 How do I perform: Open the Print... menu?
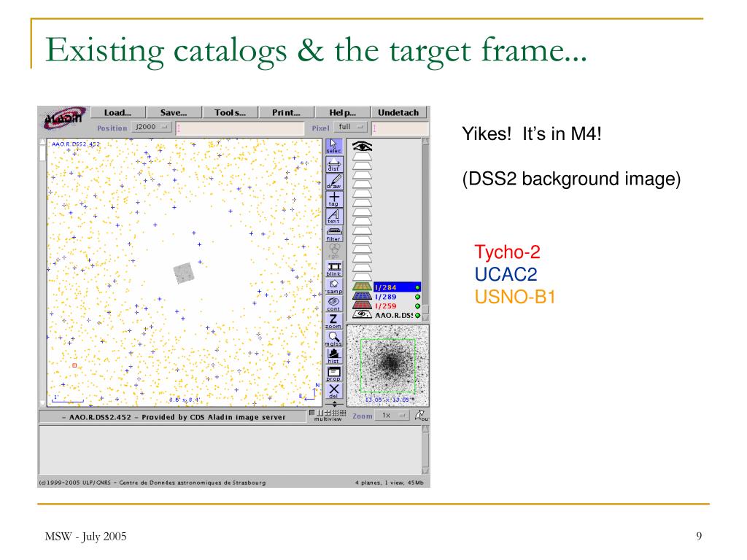click(x=286, y=112)
